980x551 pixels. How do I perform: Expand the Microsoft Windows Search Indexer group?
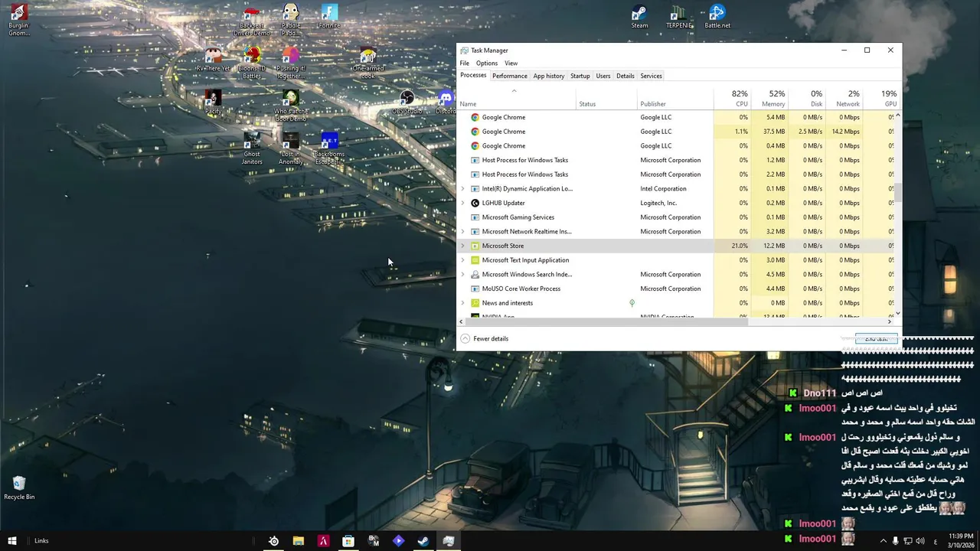(x=462, y=274)
